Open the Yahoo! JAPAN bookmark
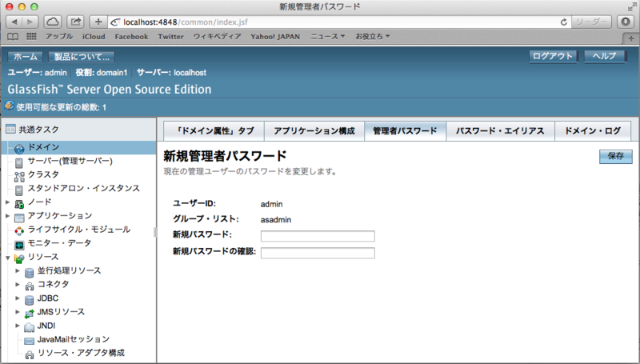The image size is (640, 364). click(x=275, y=36)
